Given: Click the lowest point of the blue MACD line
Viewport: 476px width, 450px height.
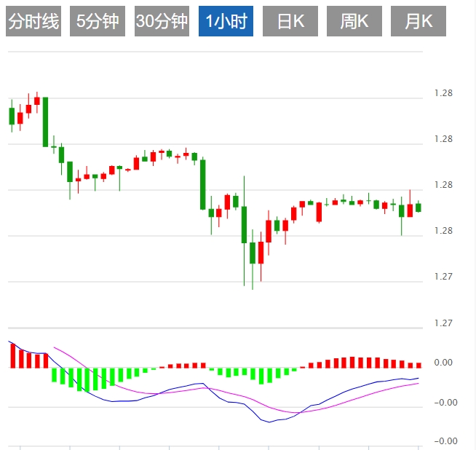Looking at the screenshot, I should click(x=270, y=422).
